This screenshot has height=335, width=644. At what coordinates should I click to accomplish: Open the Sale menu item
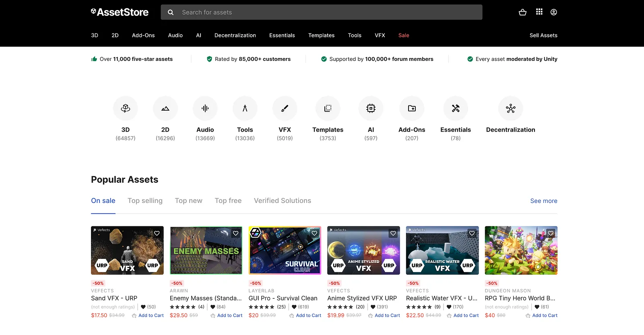(404, 35)
